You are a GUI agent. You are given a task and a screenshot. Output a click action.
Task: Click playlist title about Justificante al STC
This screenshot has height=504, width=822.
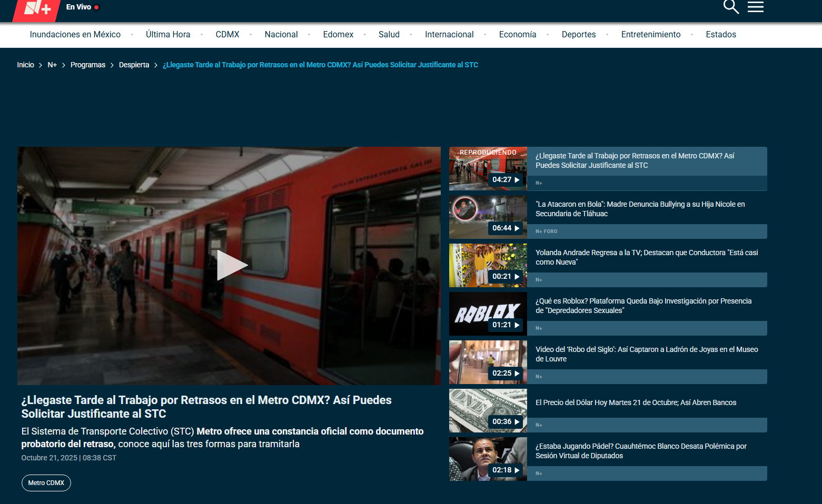click(x=635, y=160)
